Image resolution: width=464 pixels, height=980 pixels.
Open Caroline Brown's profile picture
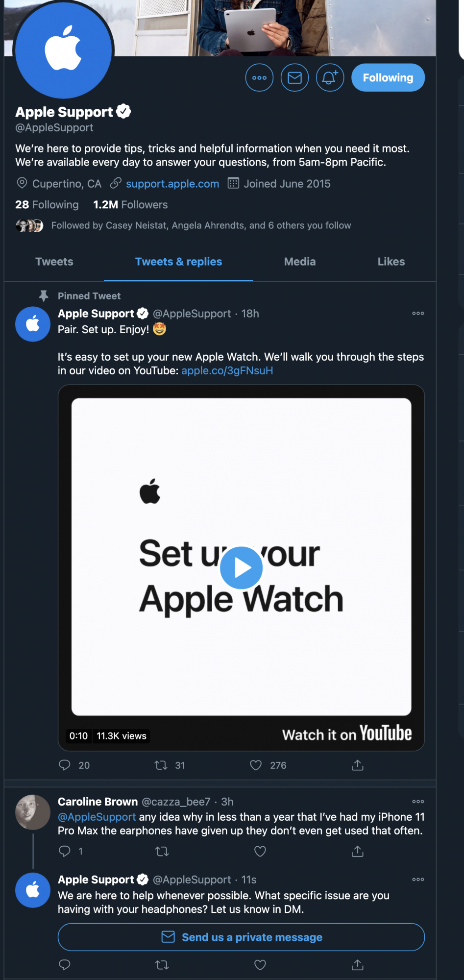[x=33, y=812]
